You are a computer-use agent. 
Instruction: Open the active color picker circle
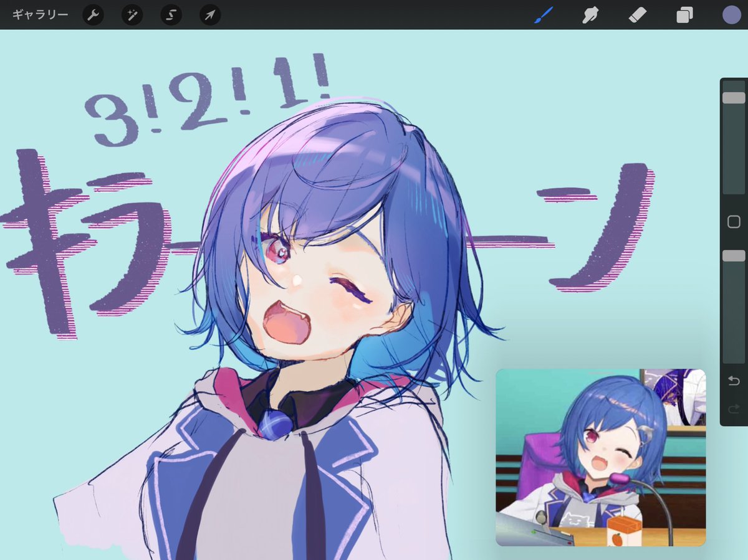(x=731, y=15)
